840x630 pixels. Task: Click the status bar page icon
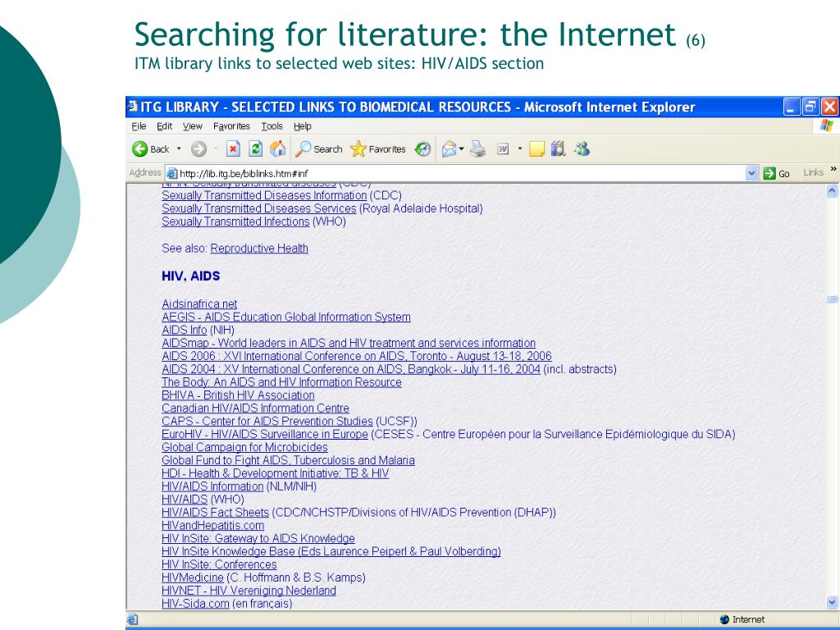pos(132,619)
